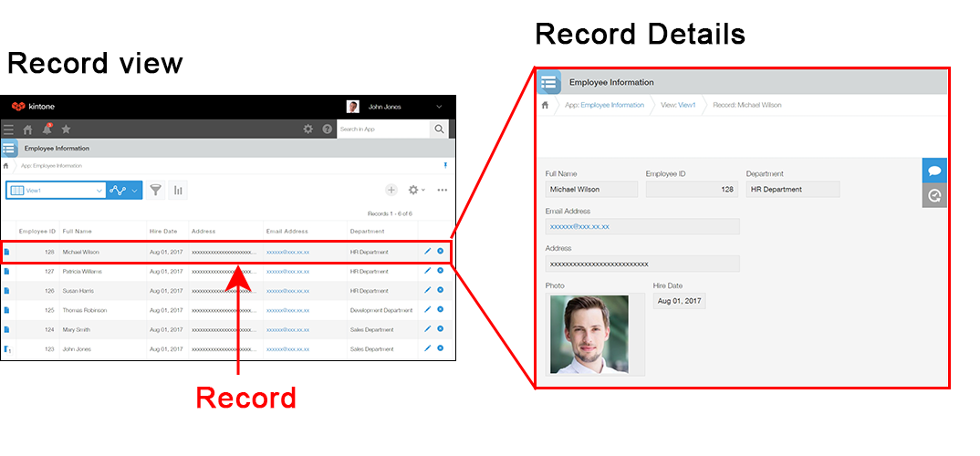Delete the John Jones record row
Image resolution: width=980 pixels, height=456 pixels.
click(x=440, y=348)
